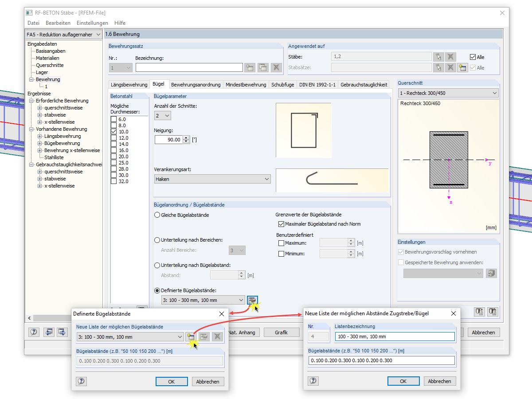Delete reinforcement set icon beside Bezeichnung field
The width and height of the screenshot is (532, 399).
(276, 67)
